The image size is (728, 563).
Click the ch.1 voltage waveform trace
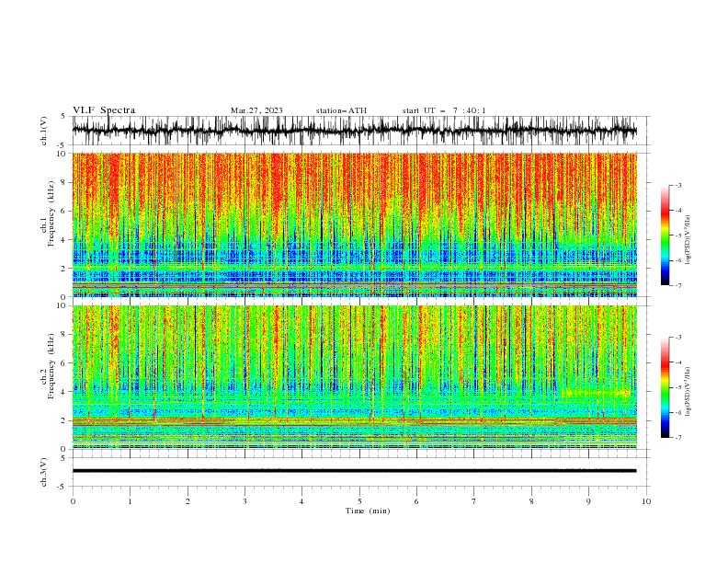tap(354, 131)
